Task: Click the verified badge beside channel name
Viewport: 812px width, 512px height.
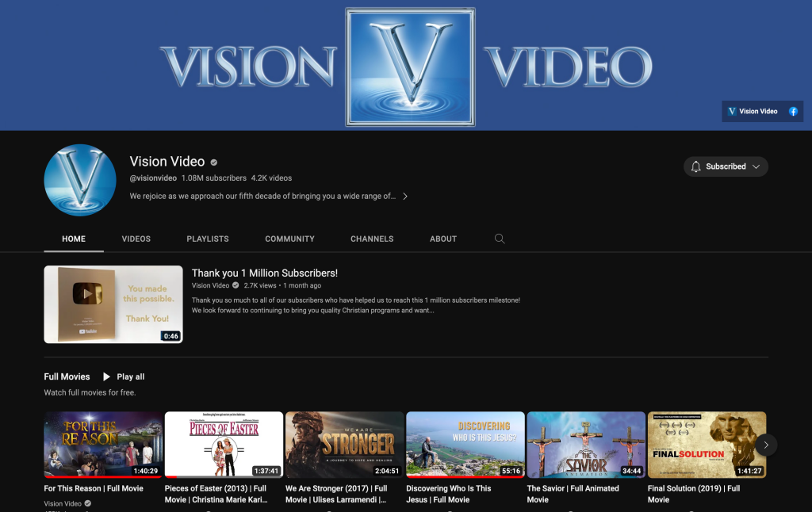Action: (214, 162)
